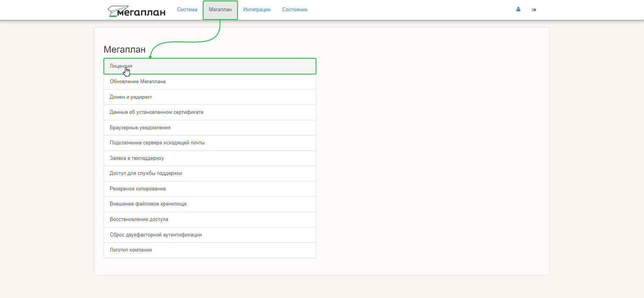Open the Интеграции menu

pyautogui.click(x=257, y=10)
